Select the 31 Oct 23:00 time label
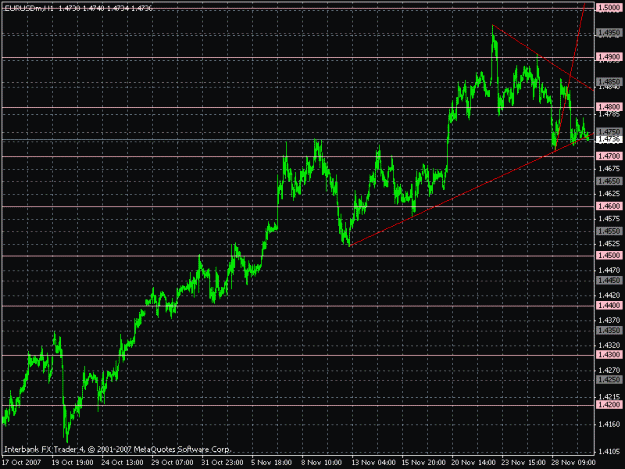625x469 pixels. 222,463
